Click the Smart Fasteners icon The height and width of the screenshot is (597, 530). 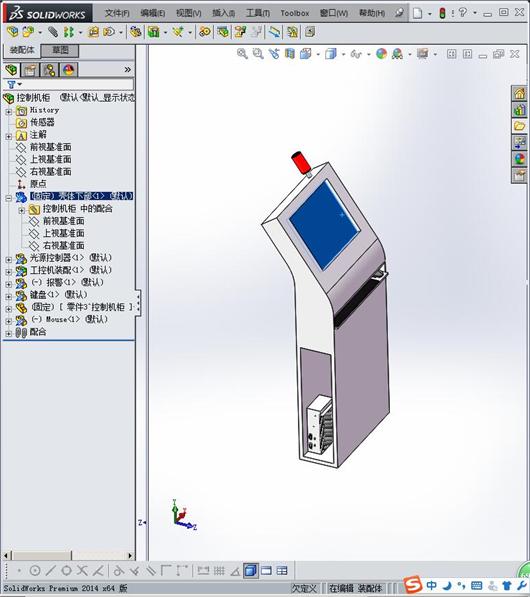[93, 32]
